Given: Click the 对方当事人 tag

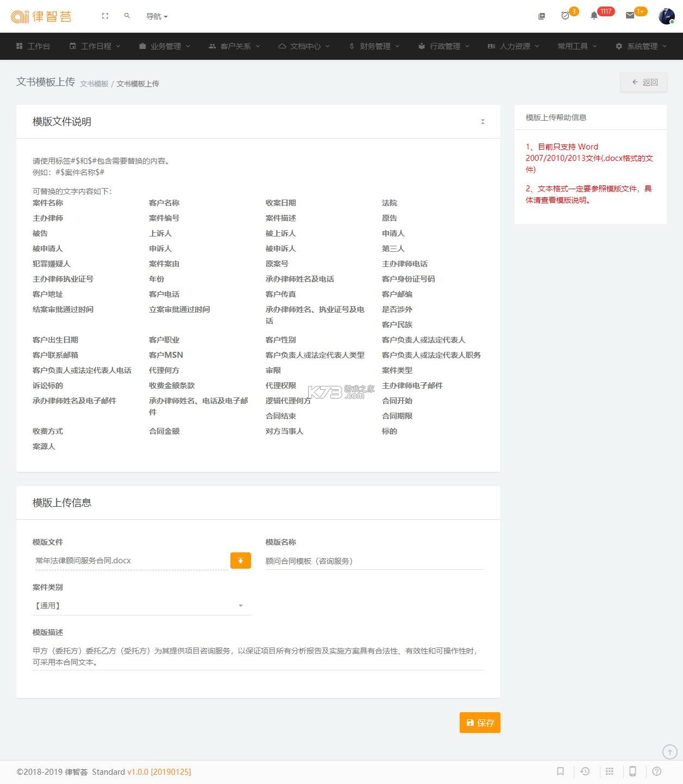Looking at the screenshot, I should point(285,431).
